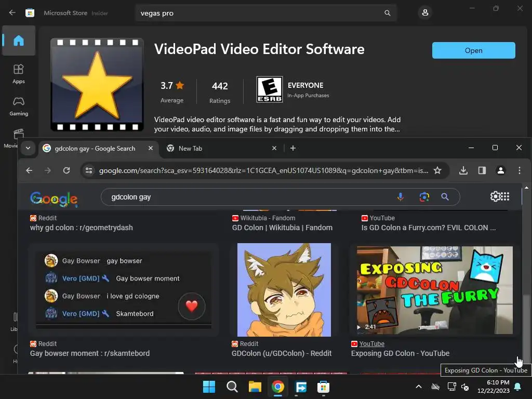Open Gaming section in Microsoft Store sidebar
Viewport: 532px width, 399px height.
(x=19, y=107)
